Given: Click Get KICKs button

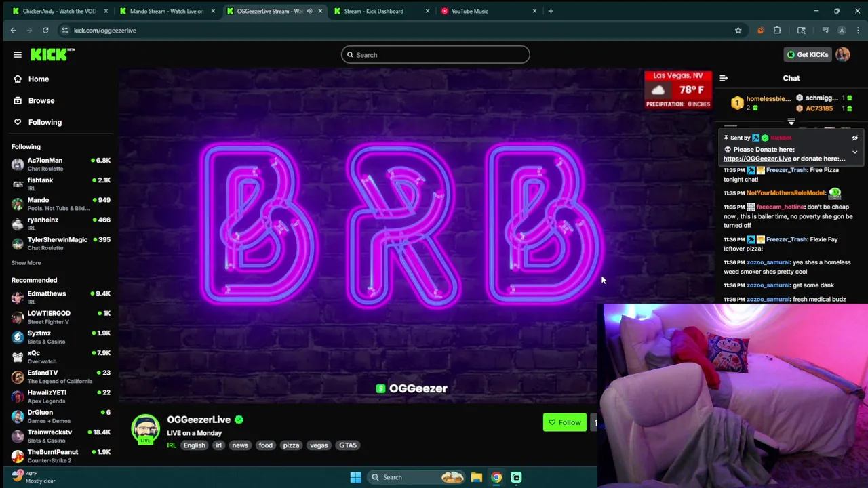Looking at the screenshot, I should click(807, 55).
